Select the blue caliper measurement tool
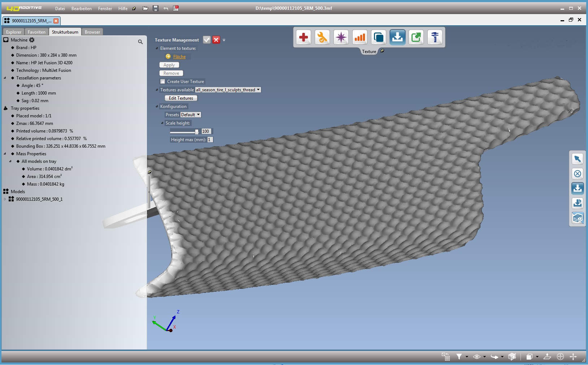 click(435, 37)
